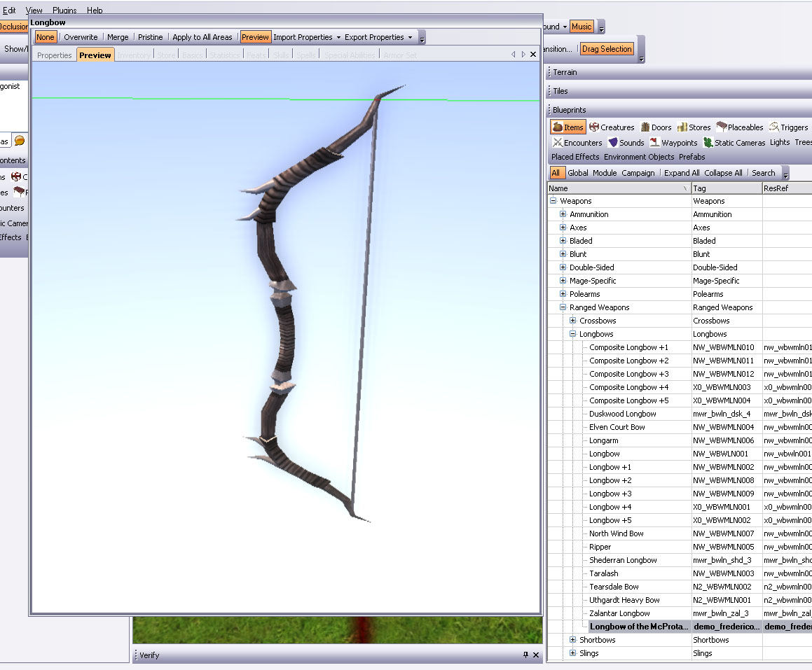Open the Tiles panel header
The width and height of the screenshot is (812, 670).
pos(678,91)
